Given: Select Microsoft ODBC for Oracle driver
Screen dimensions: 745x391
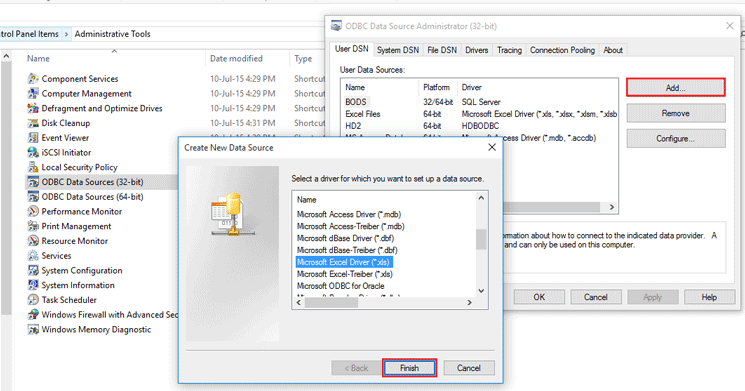Looking at the screenshot, I should (x=340, y=286).
